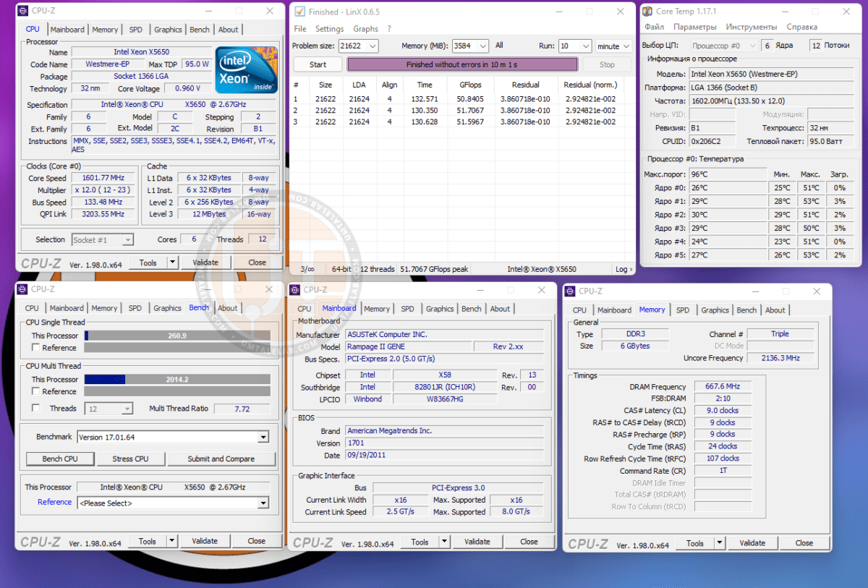Open Файл menu in Core Temp
The width and height of the screenshot is (868, 588).
point(655,27)
